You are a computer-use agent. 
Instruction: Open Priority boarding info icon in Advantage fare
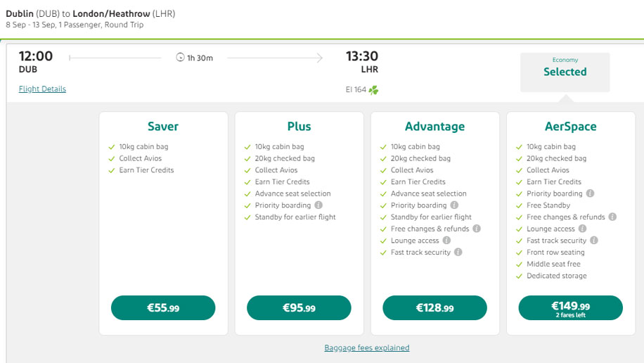pyautogui.click(x=454, y=205)
